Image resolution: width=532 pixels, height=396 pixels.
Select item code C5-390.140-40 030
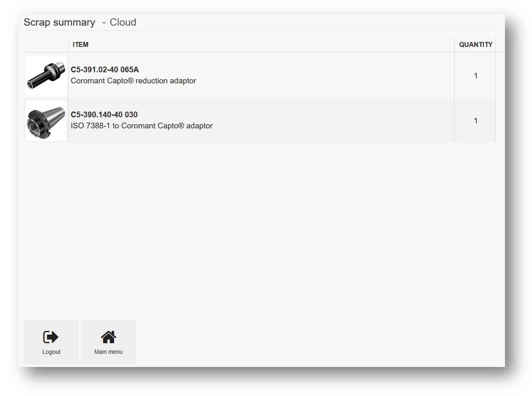coord(104,115)
